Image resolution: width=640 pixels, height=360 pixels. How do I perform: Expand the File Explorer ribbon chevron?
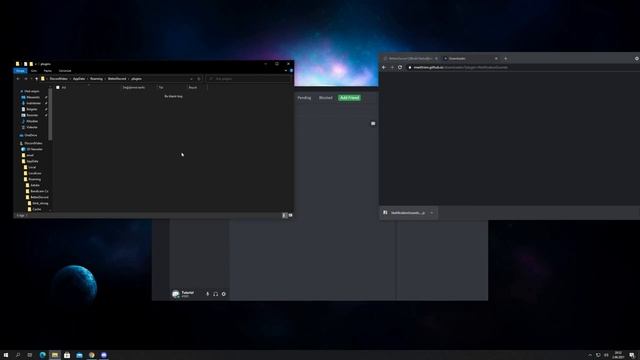point(286,71)
